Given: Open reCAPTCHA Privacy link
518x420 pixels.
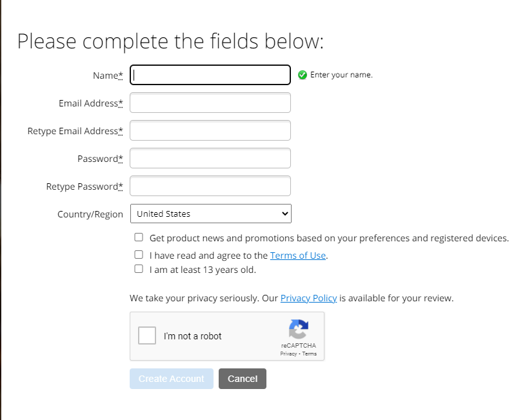Looking at the screenshot, I should click(288, 354).
